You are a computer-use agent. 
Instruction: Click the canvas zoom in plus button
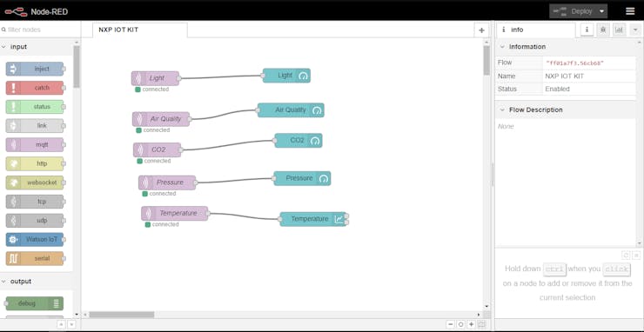(472, 324)
